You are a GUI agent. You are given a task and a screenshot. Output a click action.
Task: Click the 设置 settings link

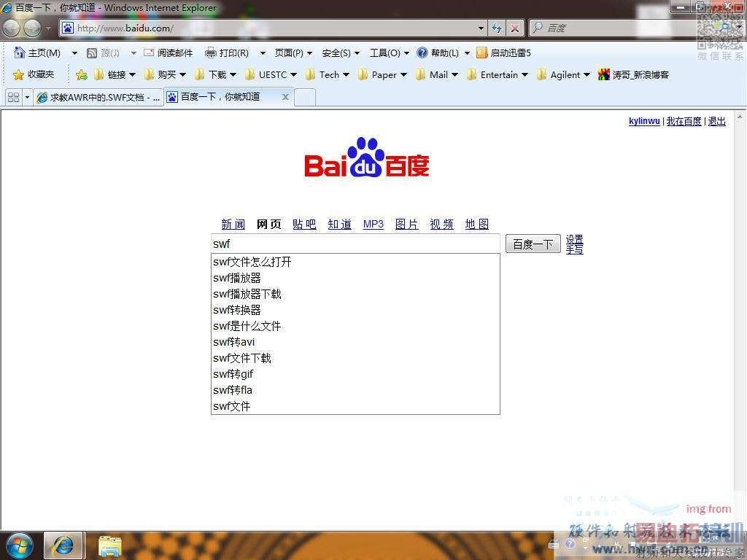point(575,239)
